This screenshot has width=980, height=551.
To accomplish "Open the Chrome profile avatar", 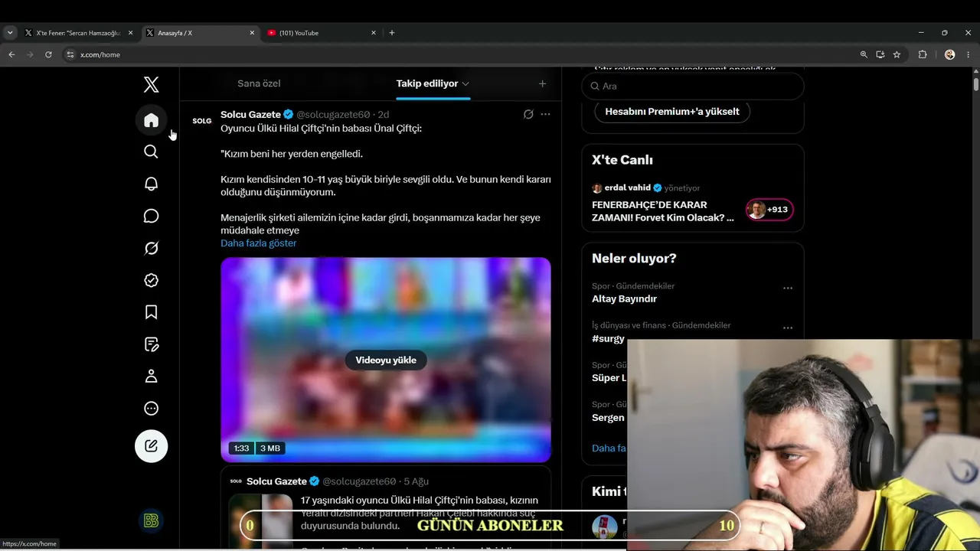I will click(x=949, y=54).
